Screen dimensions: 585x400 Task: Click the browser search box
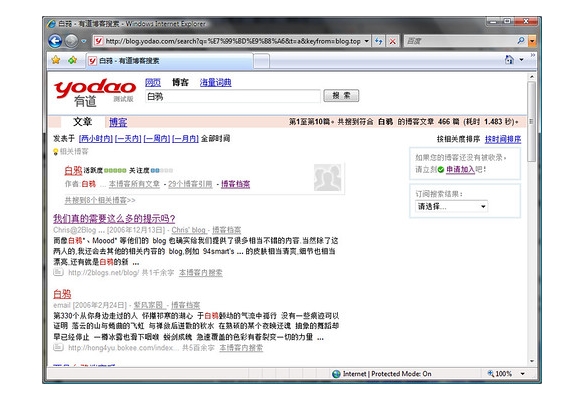pyautogui.click(x=460, y=41)
